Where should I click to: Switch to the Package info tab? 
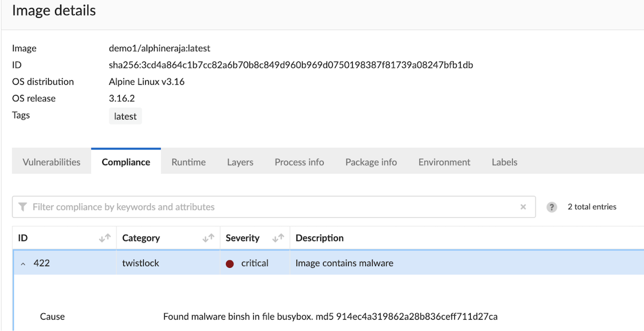pos(371,162)
